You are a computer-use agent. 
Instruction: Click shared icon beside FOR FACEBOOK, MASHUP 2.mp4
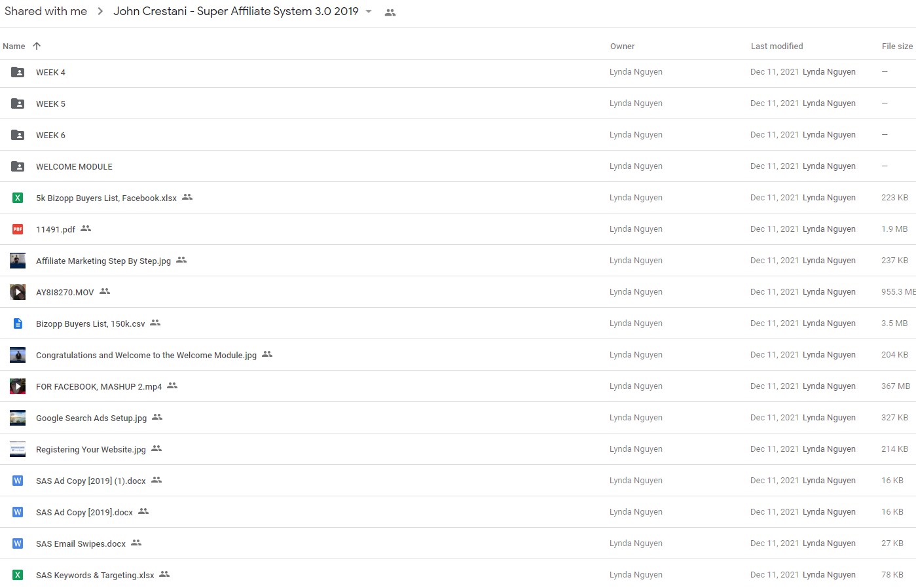172,386
